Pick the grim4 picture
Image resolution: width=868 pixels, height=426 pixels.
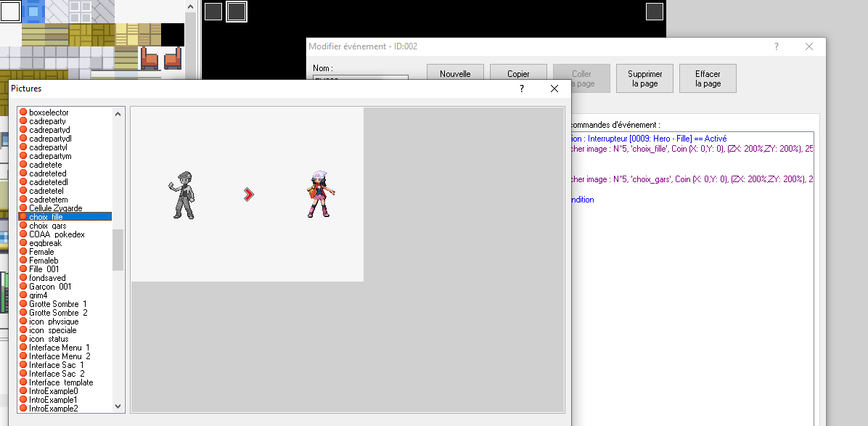click(38, 295)
